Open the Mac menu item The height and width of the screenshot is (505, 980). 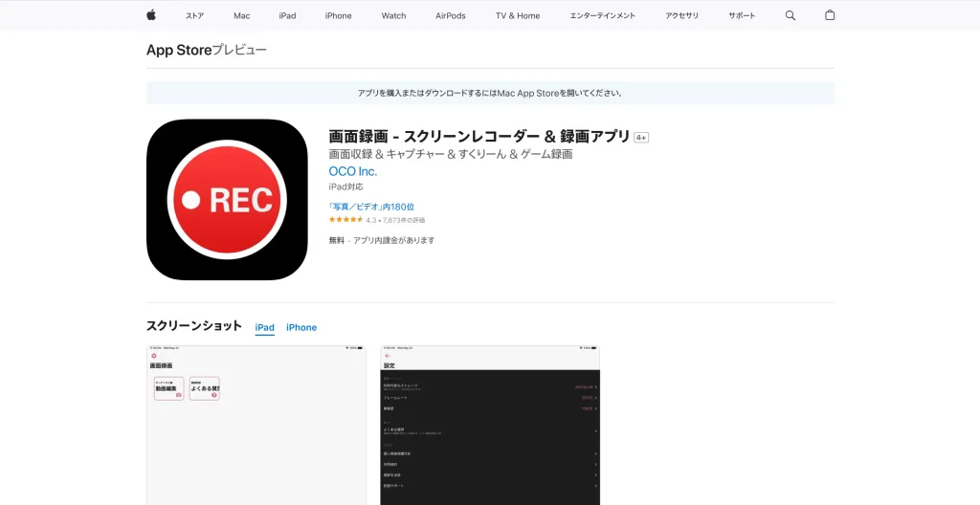click(242, 16)
